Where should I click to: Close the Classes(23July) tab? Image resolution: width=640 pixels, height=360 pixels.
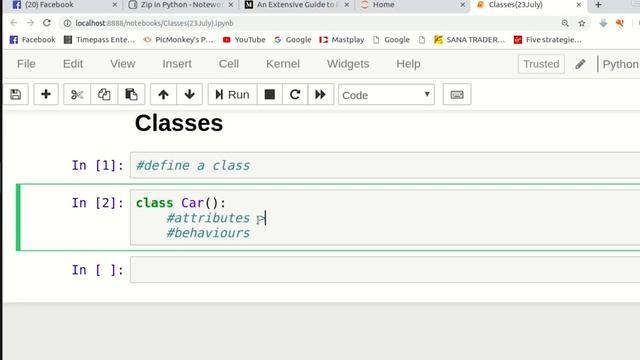pyautogui.click(x=578, y=5)
